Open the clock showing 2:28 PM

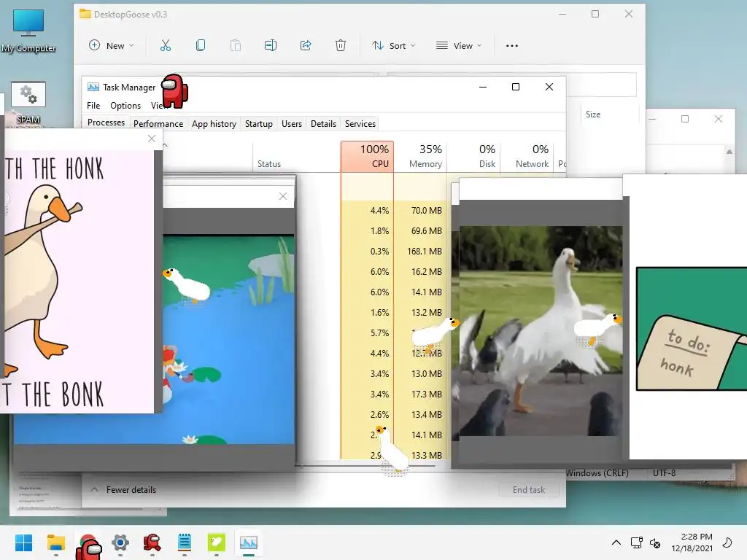(x=692, y=542)
